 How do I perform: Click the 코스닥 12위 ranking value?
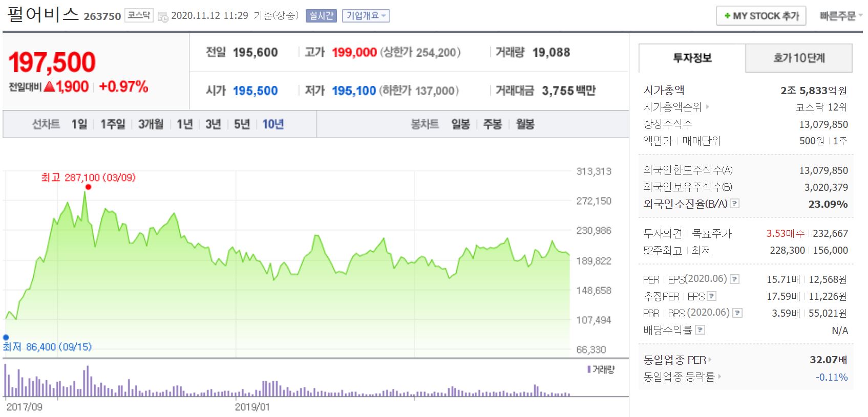[821, 107]
